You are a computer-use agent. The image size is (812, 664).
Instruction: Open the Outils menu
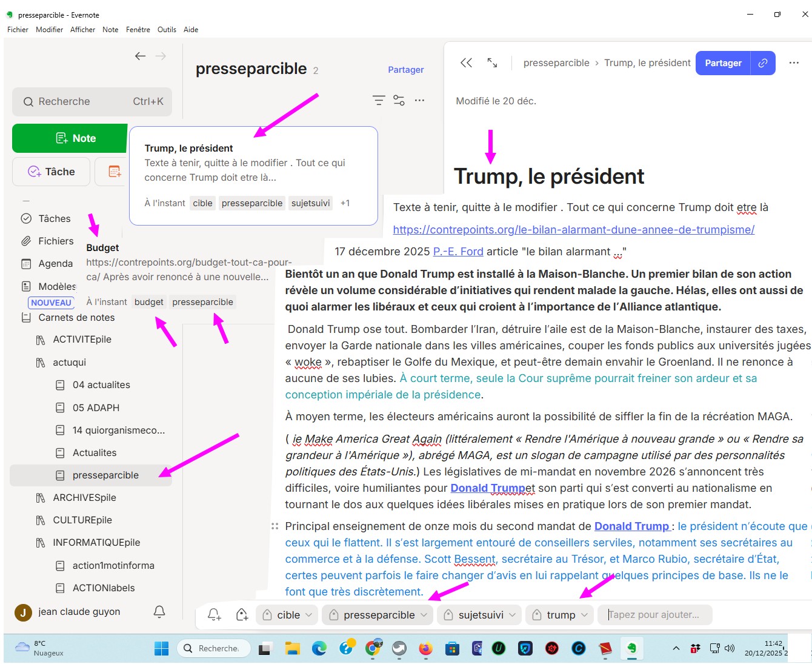[x=167, y=30]
